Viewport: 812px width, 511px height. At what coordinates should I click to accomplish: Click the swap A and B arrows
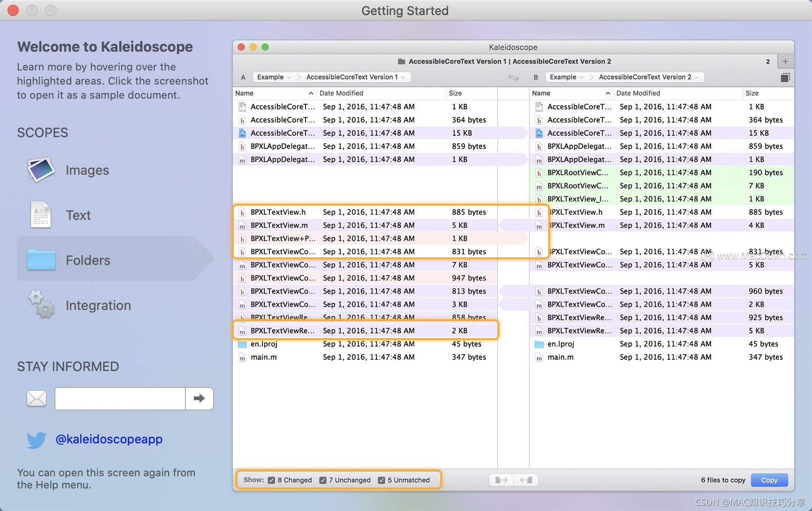coord(513,77)
